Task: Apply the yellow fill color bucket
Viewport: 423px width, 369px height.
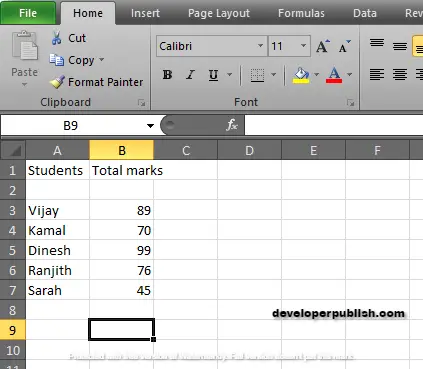Action: (301, 75)
